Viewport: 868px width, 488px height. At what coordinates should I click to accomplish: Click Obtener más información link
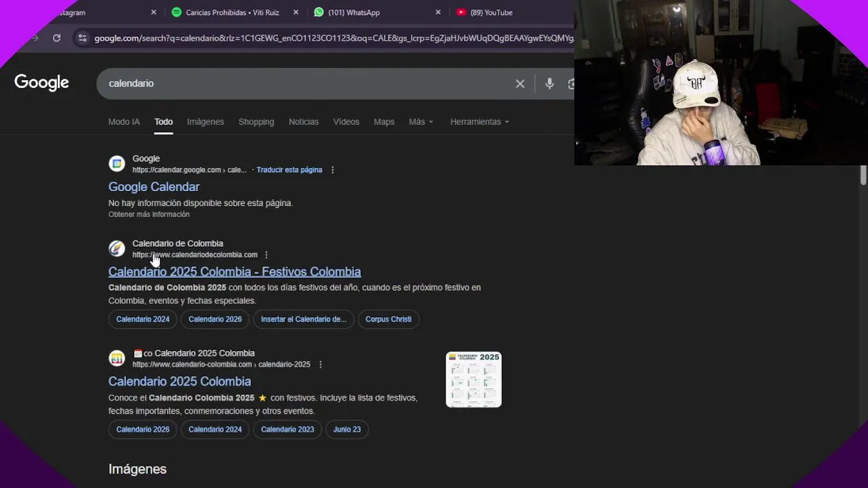click(x=149, y=214)
